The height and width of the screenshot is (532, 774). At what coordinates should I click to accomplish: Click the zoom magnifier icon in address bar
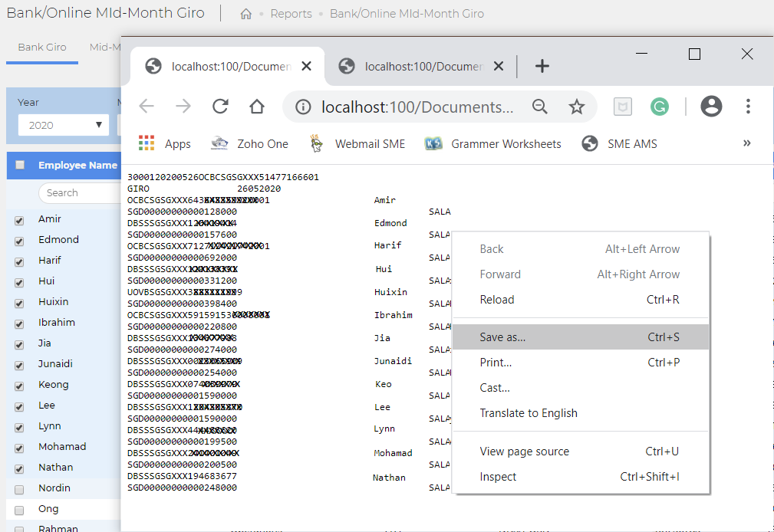[x=539, y=106]
